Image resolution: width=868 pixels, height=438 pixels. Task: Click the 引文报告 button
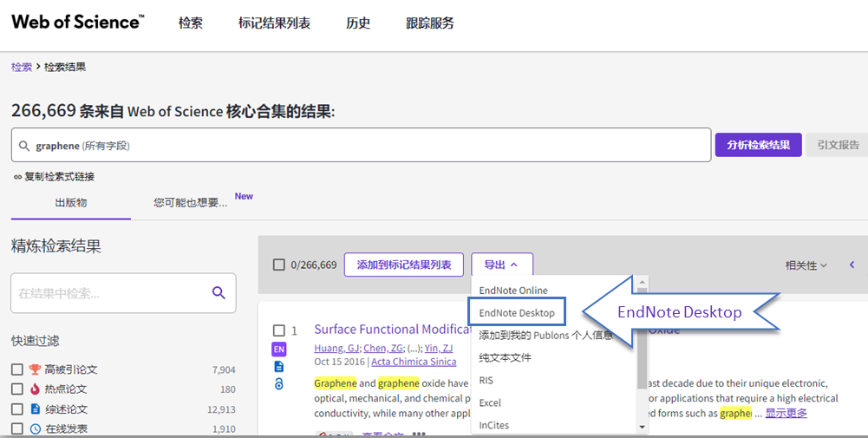838,145
